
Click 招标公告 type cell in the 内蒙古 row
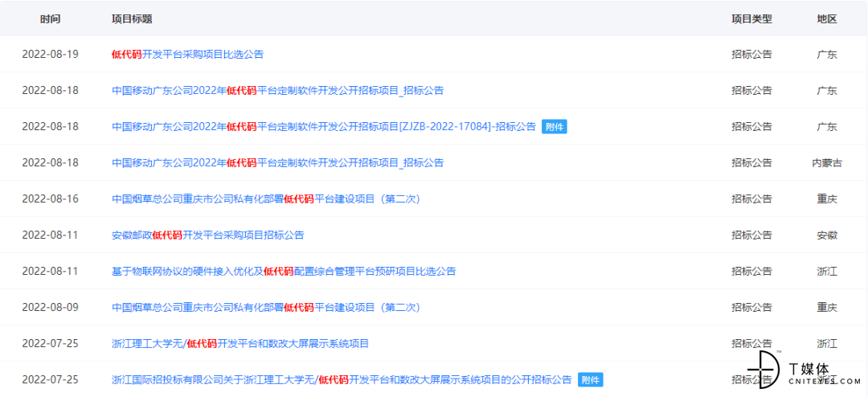751,163
